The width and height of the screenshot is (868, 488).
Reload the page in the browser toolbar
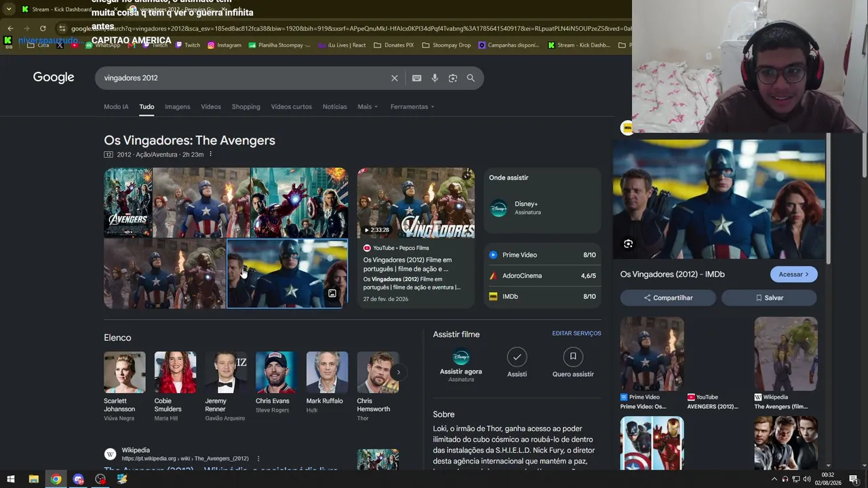pos(43,28)
